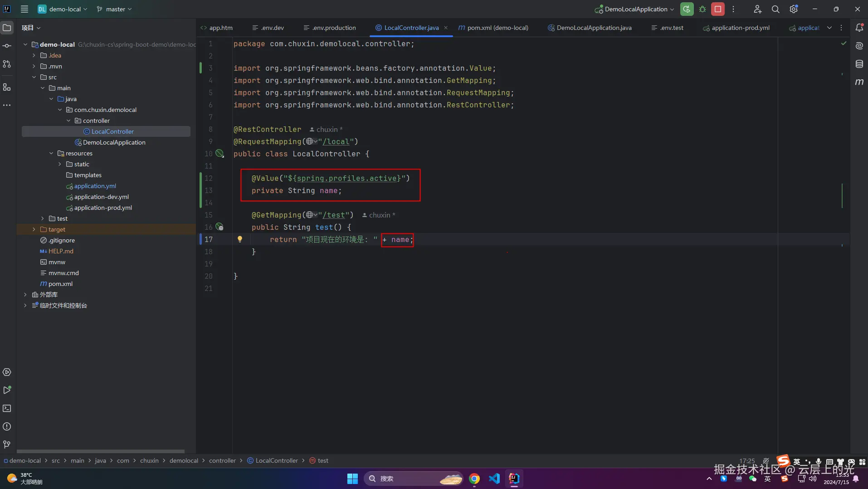The height and width of the screenshot is (489, 868).
Task: Switch to the app.htm tab
Action: [x=217, y=28]
